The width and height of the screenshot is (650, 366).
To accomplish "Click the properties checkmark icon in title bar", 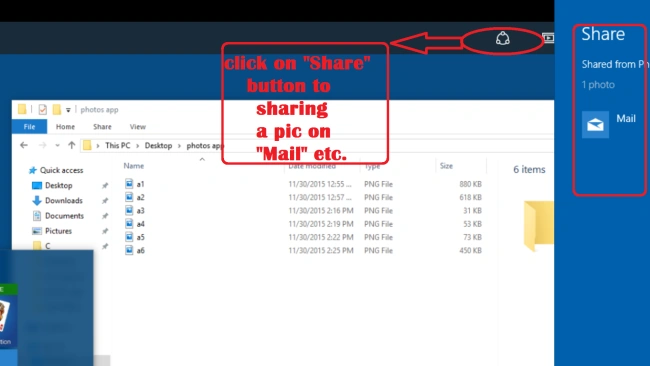I will [42, 109].
